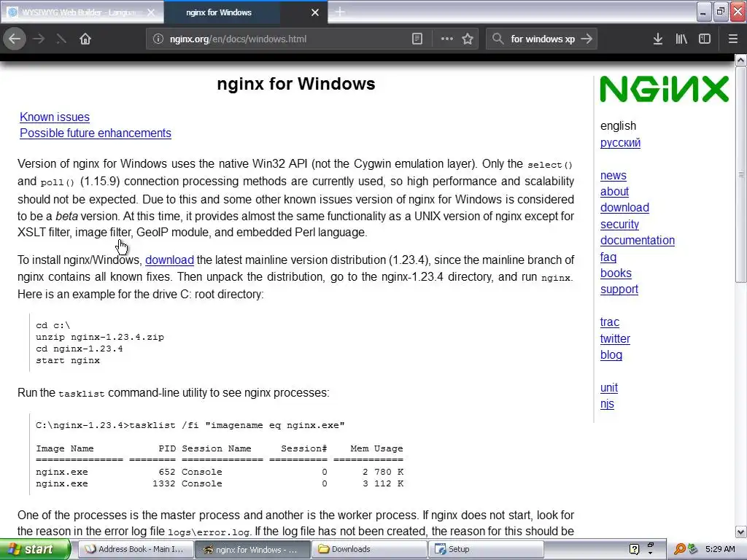Open the books sidebar link
Viewport: 747px width, 560px height.
tap(616, 273)
